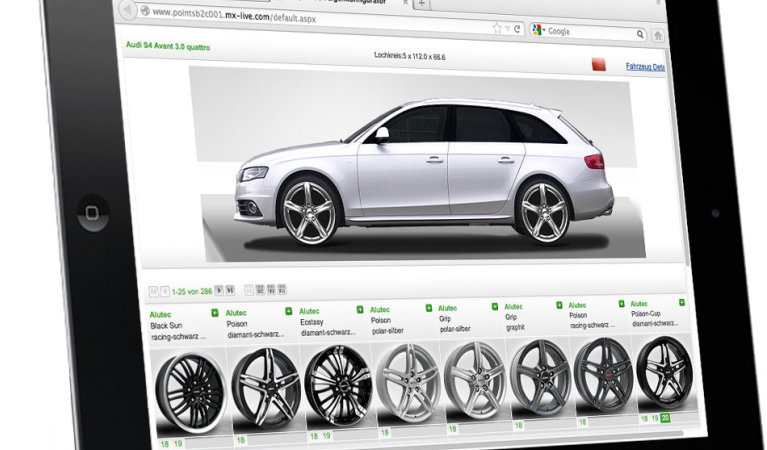Select the Grip polar-silber wheel thumbnail
Image resolution: width=767 pixels, height=450 pixels.
pos(475,380)
